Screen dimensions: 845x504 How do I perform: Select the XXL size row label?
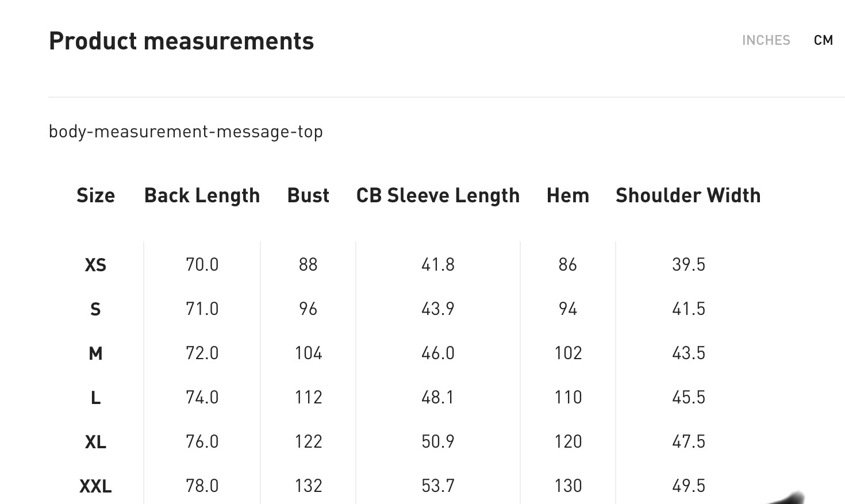pyautogui.click(x=95, y=486)
